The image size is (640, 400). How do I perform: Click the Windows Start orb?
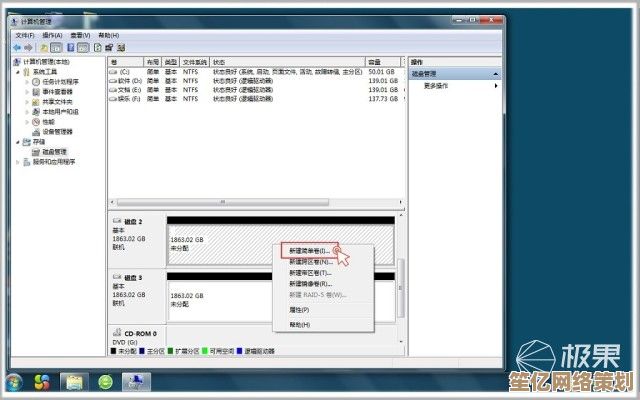point(14,382)
